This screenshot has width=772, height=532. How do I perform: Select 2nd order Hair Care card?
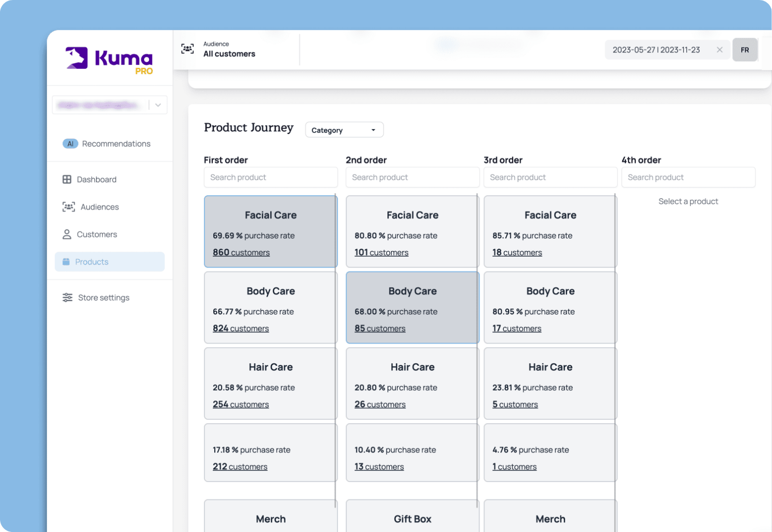(412, 384)
